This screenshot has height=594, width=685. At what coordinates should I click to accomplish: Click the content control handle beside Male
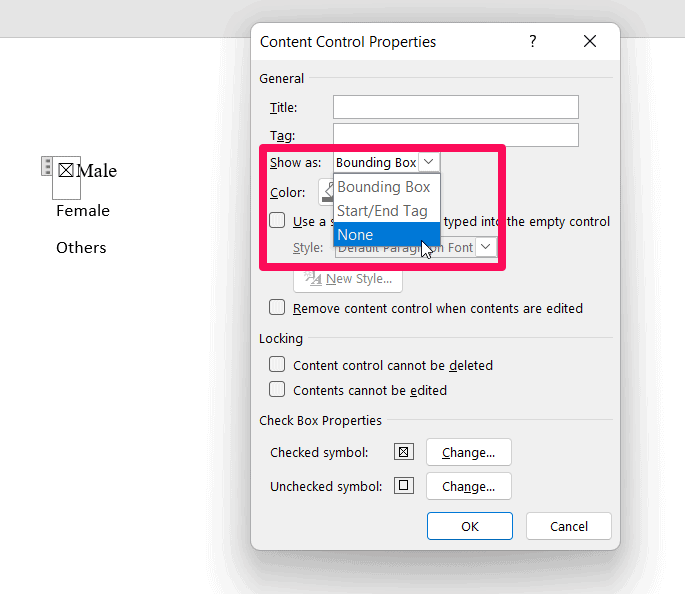click(x=46, y=166)
